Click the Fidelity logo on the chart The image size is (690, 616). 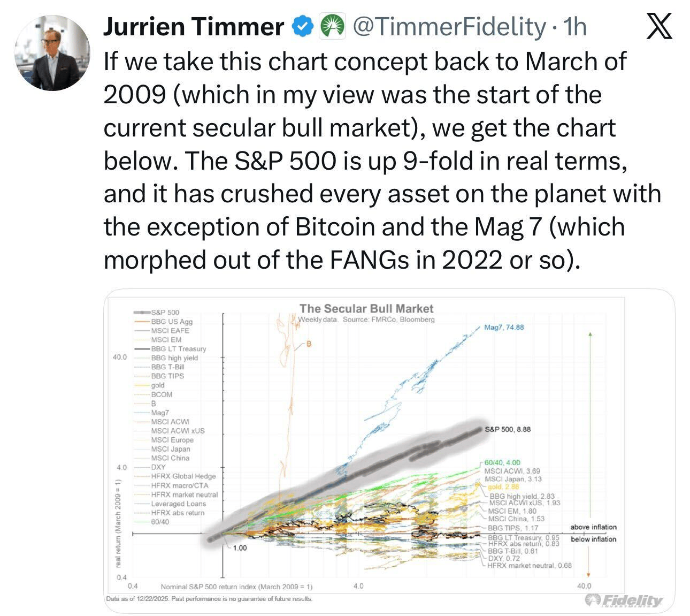click(624, 600)
